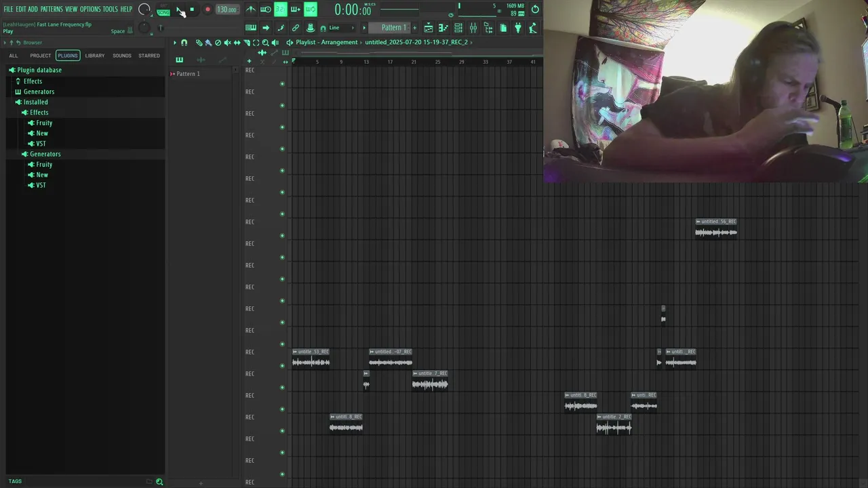Switch to SONG mode toggle
This screenshot has height=488, width=868.
(x=163, y=13)
